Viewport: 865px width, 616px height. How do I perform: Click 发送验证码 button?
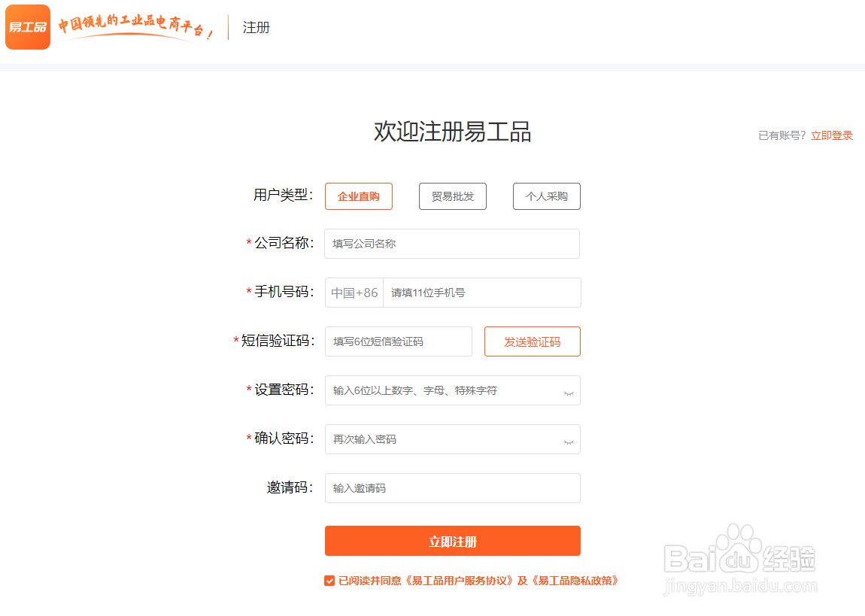tap(533, 341)
